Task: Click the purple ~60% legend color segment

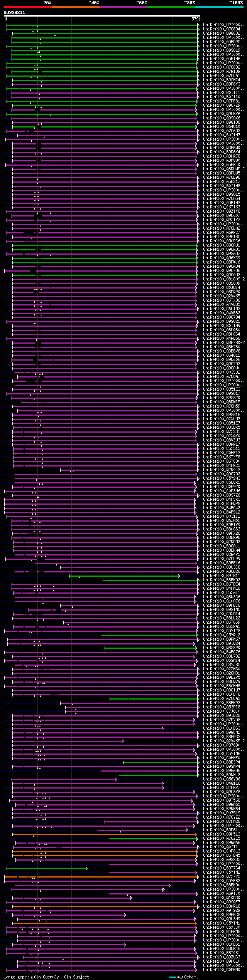Action: (123, 7)
